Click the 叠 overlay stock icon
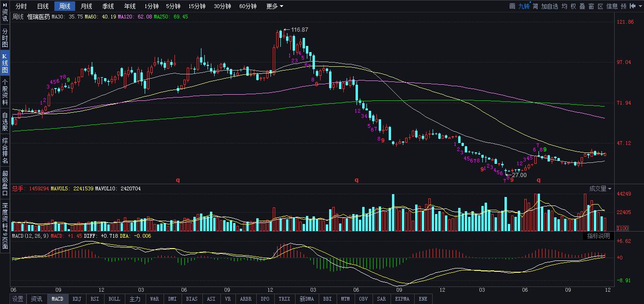Viewport: 644px width, 304px height. (583, 6)
